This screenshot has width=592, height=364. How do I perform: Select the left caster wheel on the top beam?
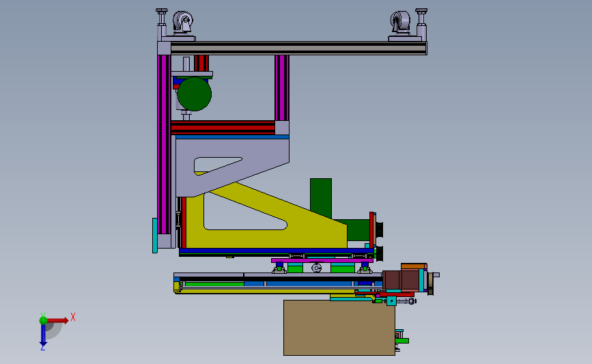pyautogui.click(x=183, y=22)
